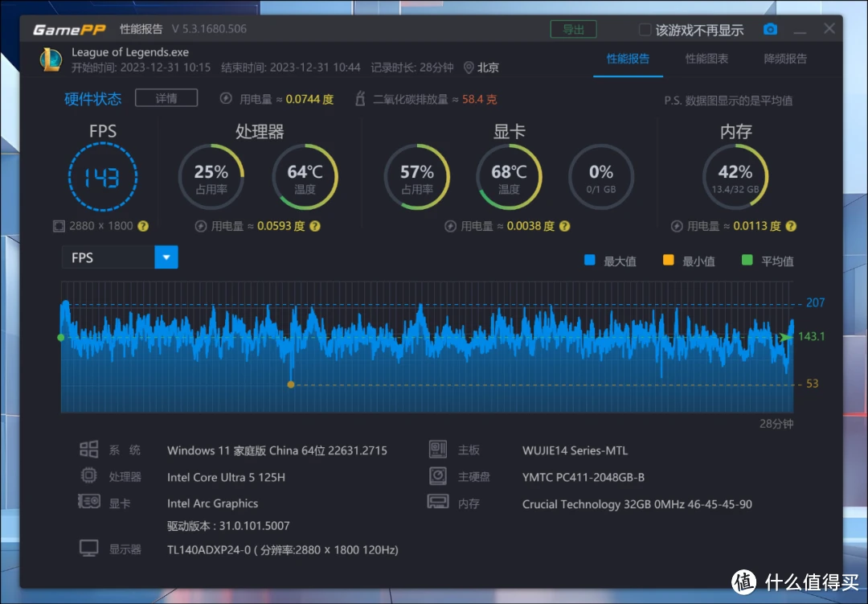Click help icon beside processor power 0.0593
The height and width of the screenshot is (604, 868).
[315, 226]
